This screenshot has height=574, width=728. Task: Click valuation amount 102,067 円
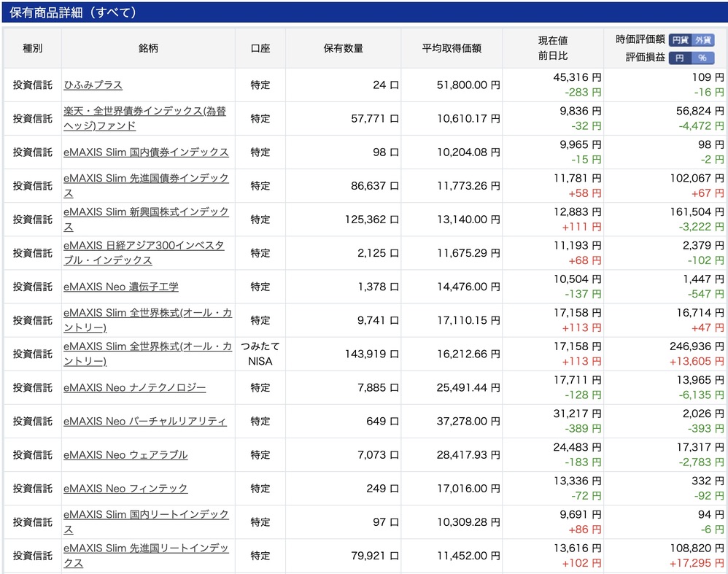click(x=697, y=178)
